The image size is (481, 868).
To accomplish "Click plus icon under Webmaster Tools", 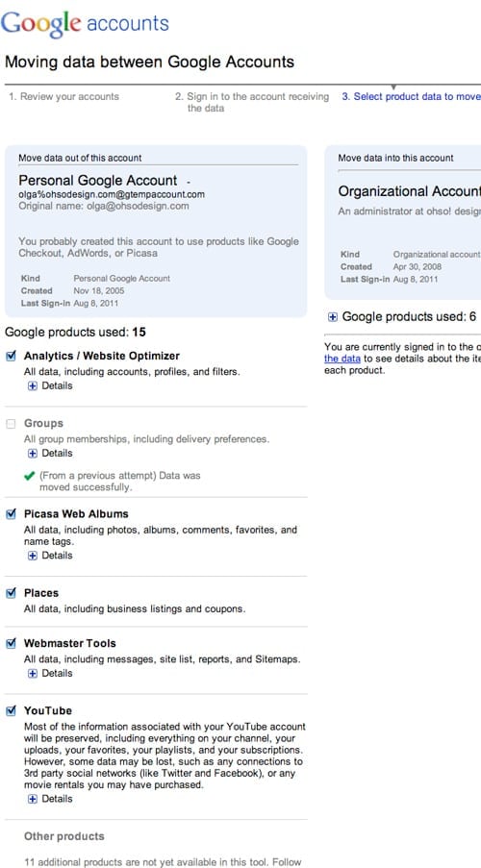I will click(33, 673).
